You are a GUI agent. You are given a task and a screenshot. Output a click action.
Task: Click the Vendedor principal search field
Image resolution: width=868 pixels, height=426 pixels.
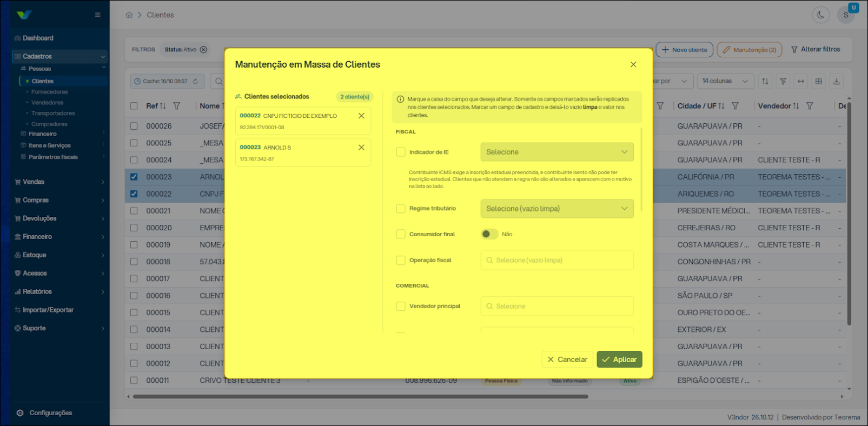pos(557,306)
